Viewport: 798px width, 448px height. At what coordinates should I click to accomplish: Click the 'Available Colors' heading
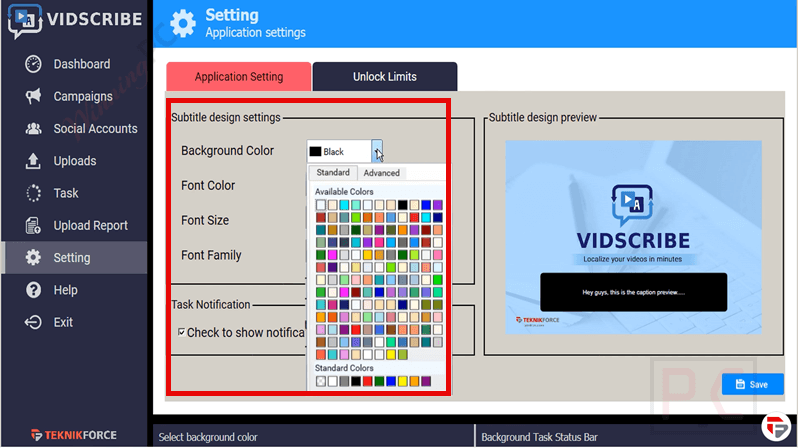click(x=344, y=192)
